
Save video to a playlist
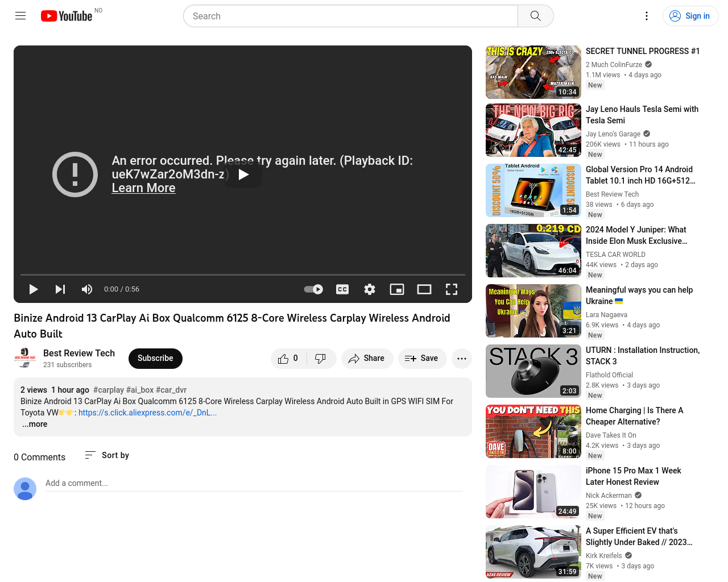[422, 359]
